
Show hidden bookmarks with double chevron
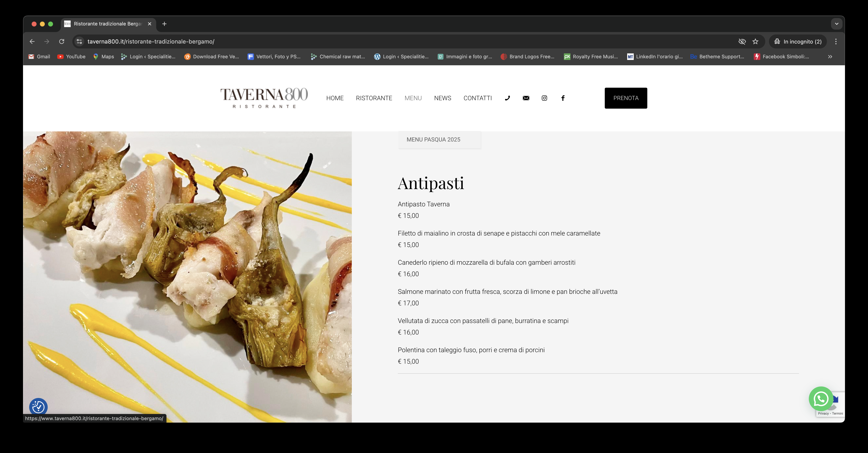click(x=830, y=57)
